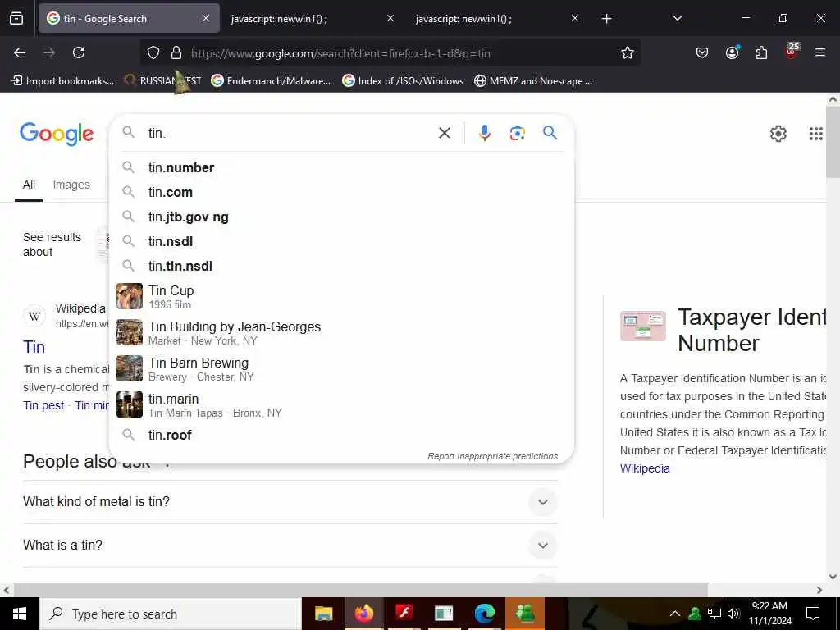Show hidden system tray icons
This screenshot has width=840, height=630.
coord(675,614)
